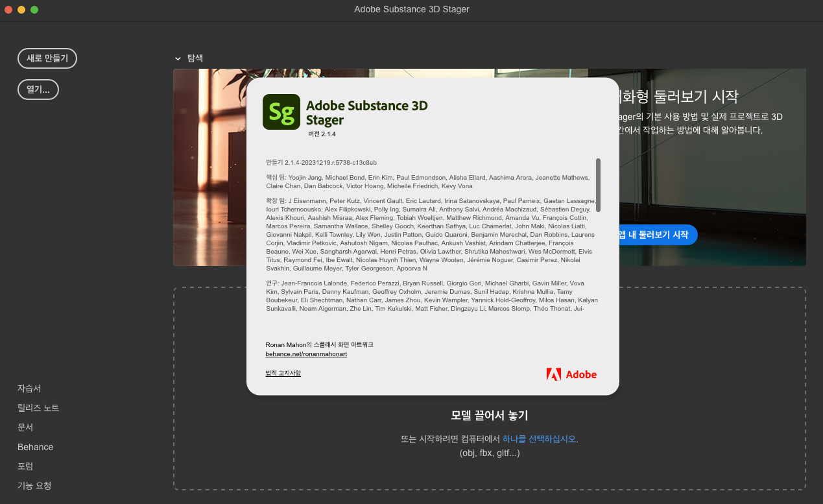This screenshot has height=504, width=823.
Task: Maximize the window using the green button
Action: tap(34, 10)
